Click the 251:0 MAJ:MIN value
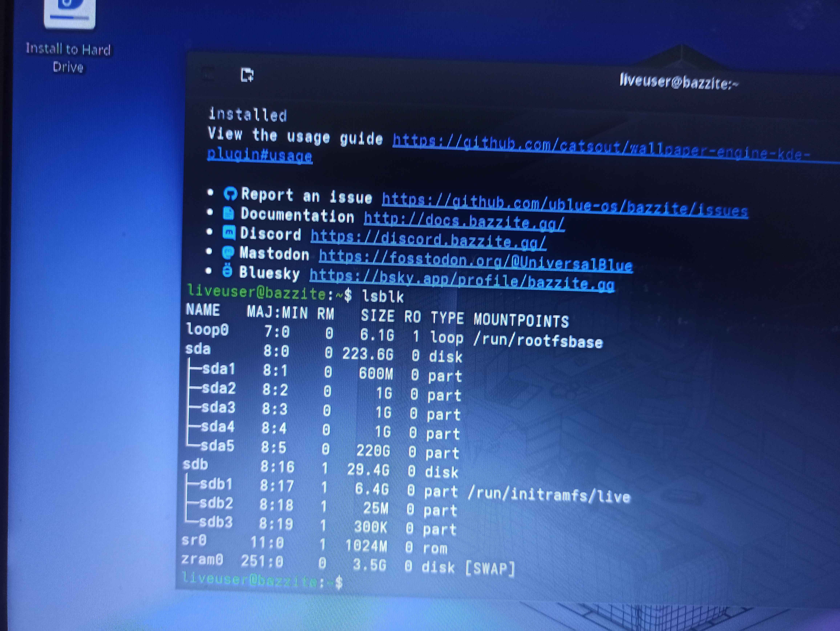Screen dimensions: 840x631 [262, 561]
